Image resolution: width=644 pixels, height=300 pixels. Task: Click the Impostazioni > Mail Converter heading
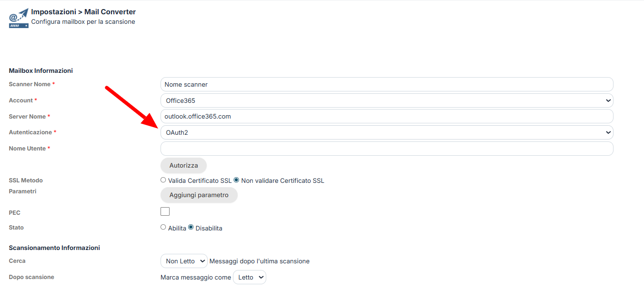(83, 12)
